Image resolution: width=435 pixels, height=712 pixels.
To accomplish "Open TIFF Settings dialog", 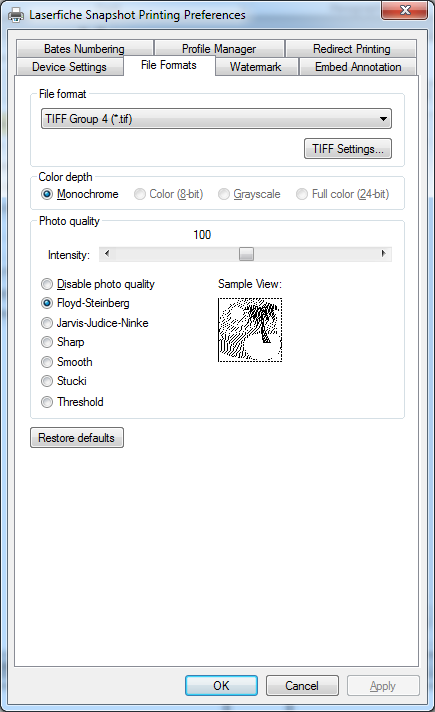I will [x=348, y=149].
